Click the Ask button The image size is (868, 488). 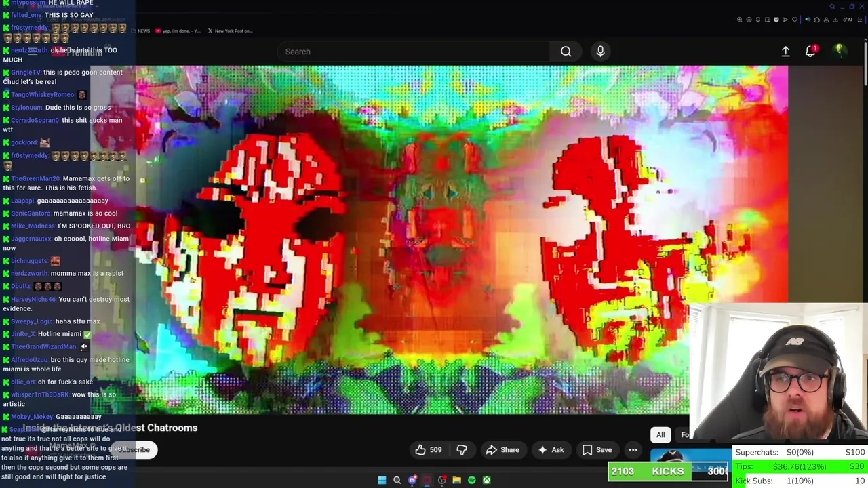click(551, 449)
